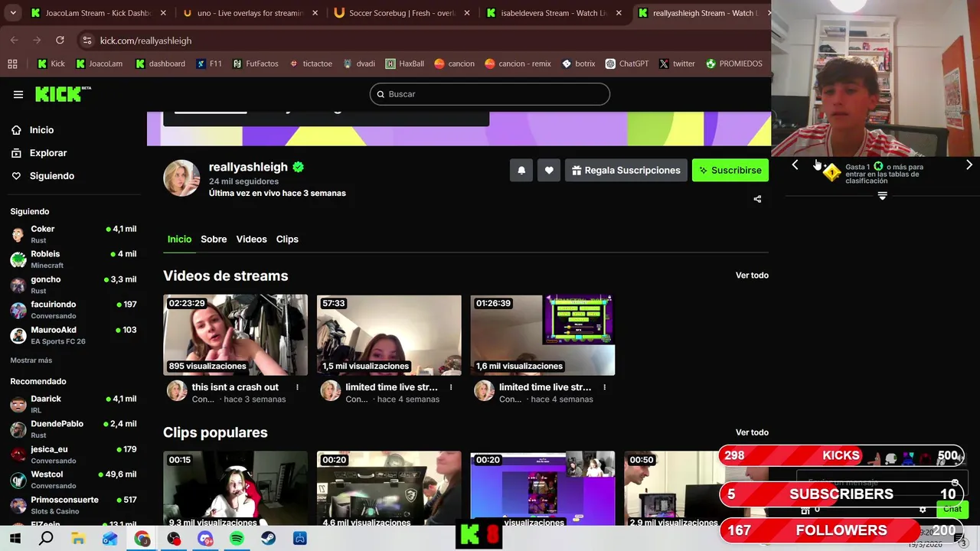Viewport: 980px width, 551px height.
Task: Click Ver todo for Videos de streams
Action: 752,275
